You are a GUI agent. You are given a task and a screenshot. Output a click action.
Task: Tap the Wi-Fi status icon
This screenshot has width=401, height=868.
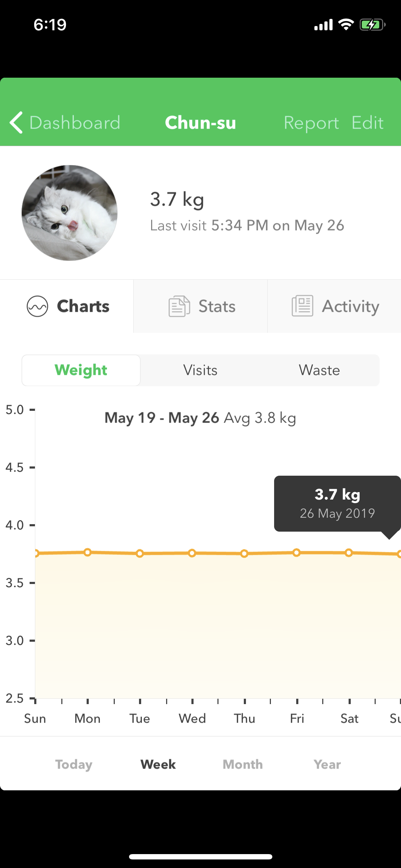[x=346, y=25]
